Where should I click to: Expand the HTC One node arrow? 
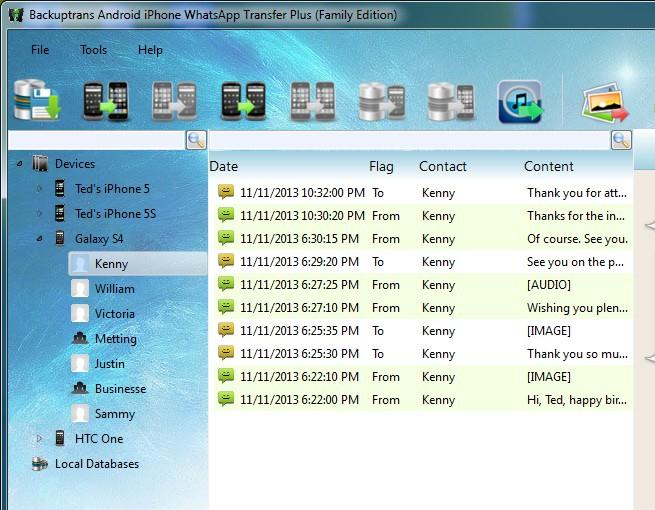coord(39,439)
